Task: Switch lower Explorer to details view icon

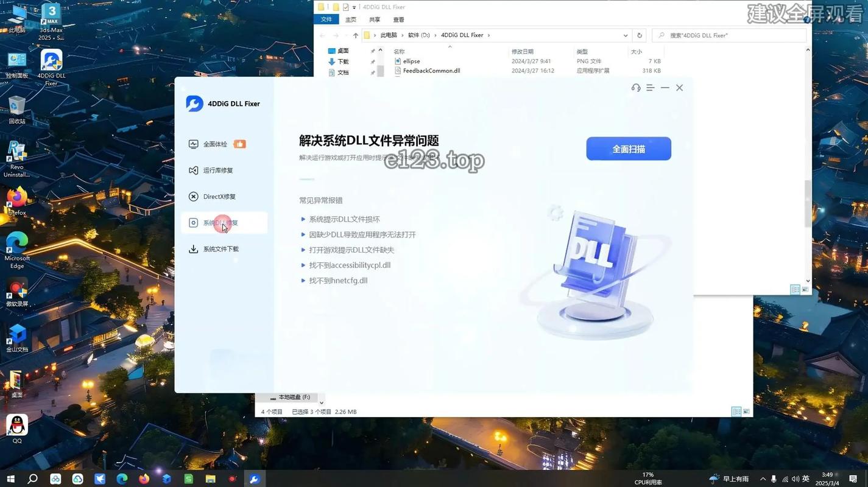Action: coord(736,412)
